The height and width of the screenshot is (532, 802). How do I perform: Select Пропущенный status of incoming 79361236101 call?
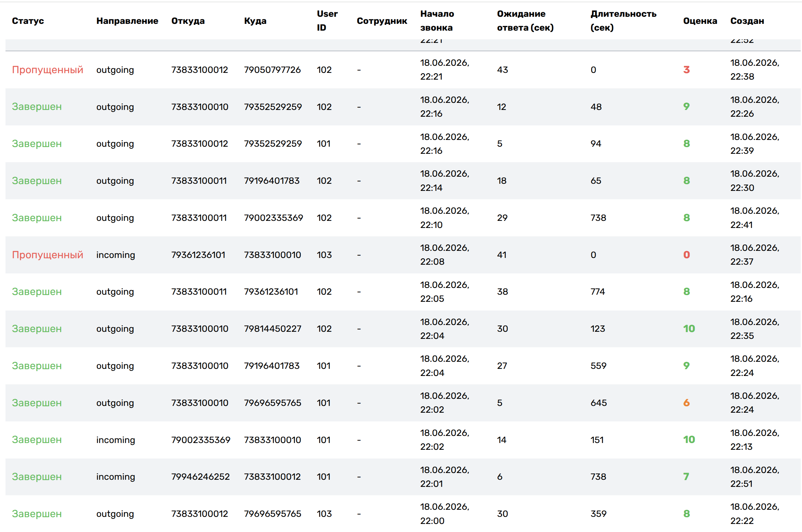tap(47, 254)
